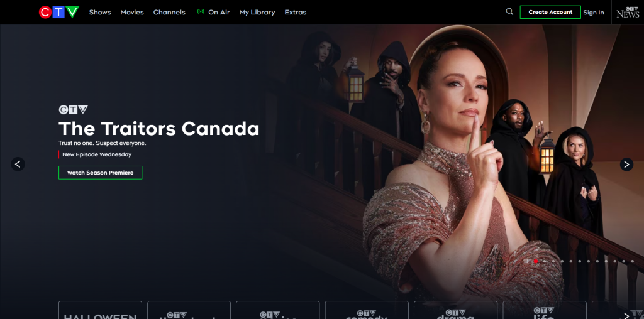The image size is (644, 319).
Task: Open the Channels navigation item
Action: click(x=169, y=13)
